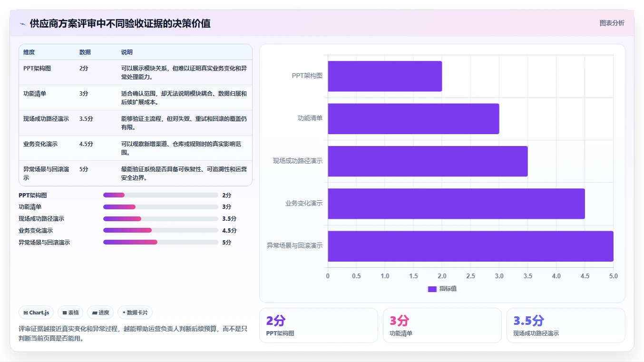
Task: Click the 5.0 x-axis tick label
Action: (x=614, y=276)
